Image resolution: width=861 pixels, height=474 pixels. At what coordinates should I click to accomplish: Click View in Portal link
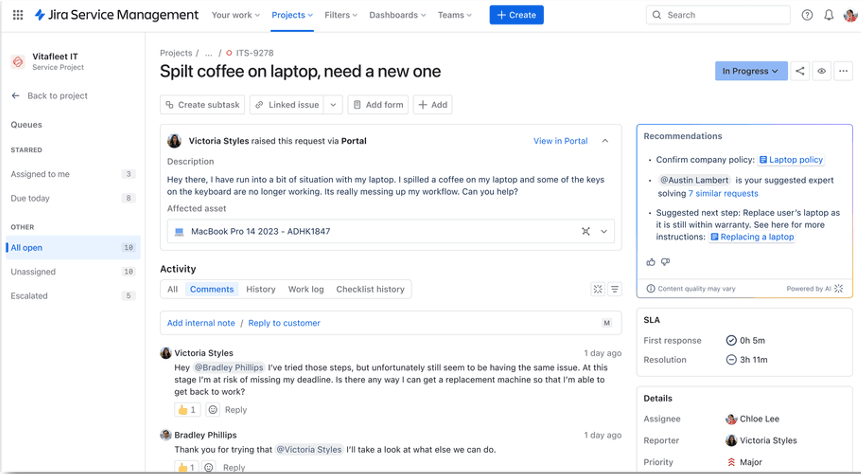tap(560, 141)
